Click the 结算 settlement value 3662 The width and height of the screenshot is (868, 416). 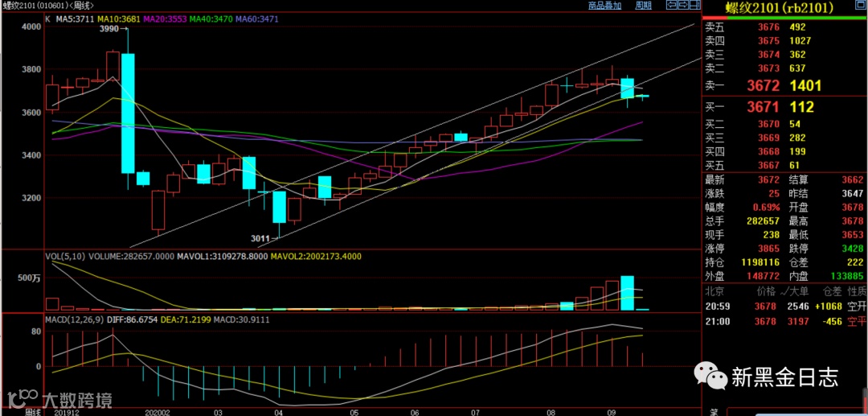point(854,179)
